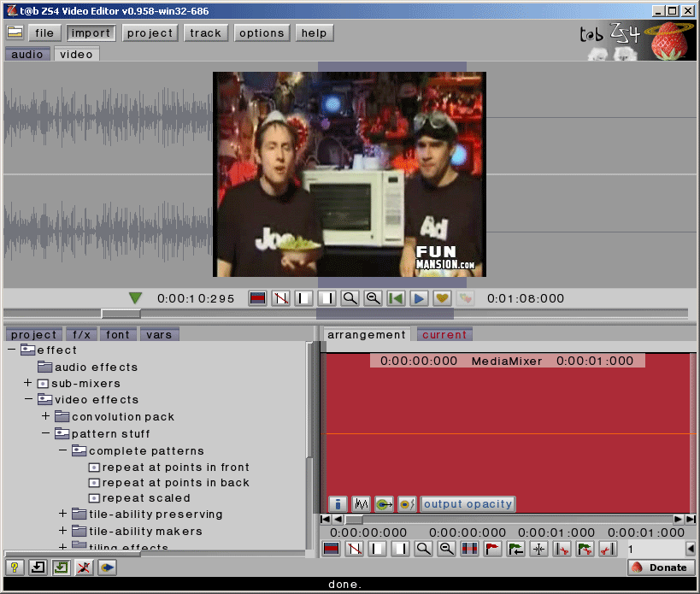This screenshot has width=700, height=594.
Task: Toggle the crossed-out speaker mute icon
Action: [x=84, y=568]
